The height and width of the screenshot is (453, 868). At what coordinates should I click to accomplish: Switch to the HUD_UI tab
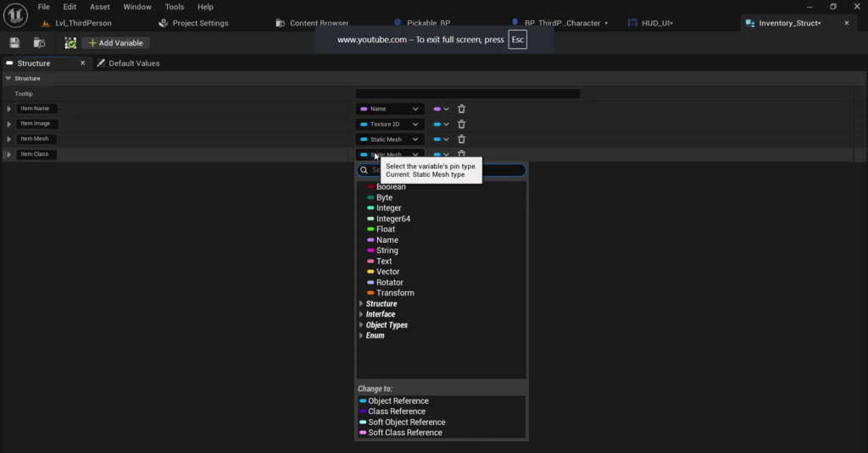tap(650, 23)
